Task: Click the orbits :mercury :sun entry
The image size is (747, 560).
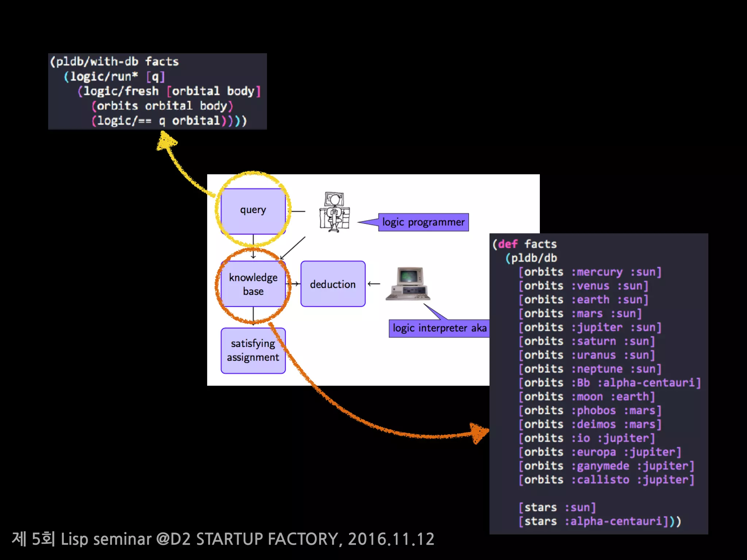Action: pos(590,272)
